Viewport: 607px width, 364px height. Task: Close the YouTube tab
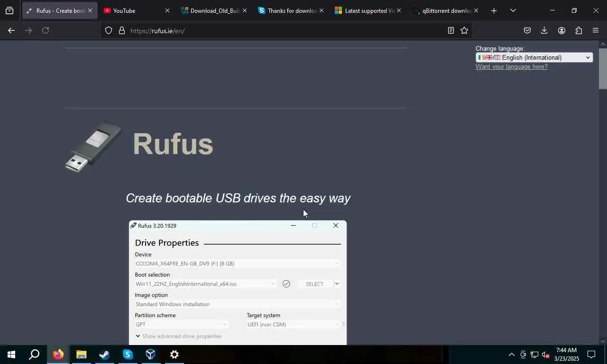pyautogui.click(x=167, y=10)
